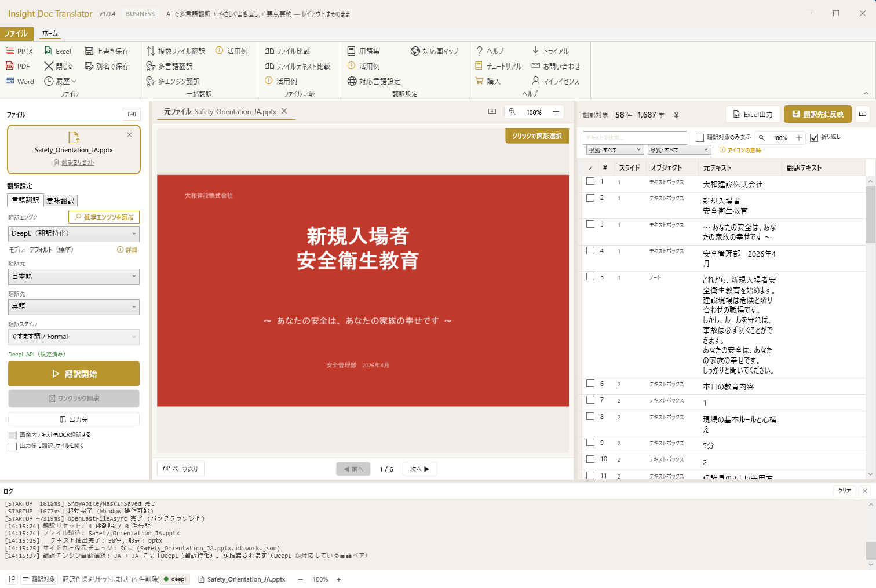Open ファイル比較 tool
Image resolution: width=876 pixels, height=588 pixels.
click(287, 51)
